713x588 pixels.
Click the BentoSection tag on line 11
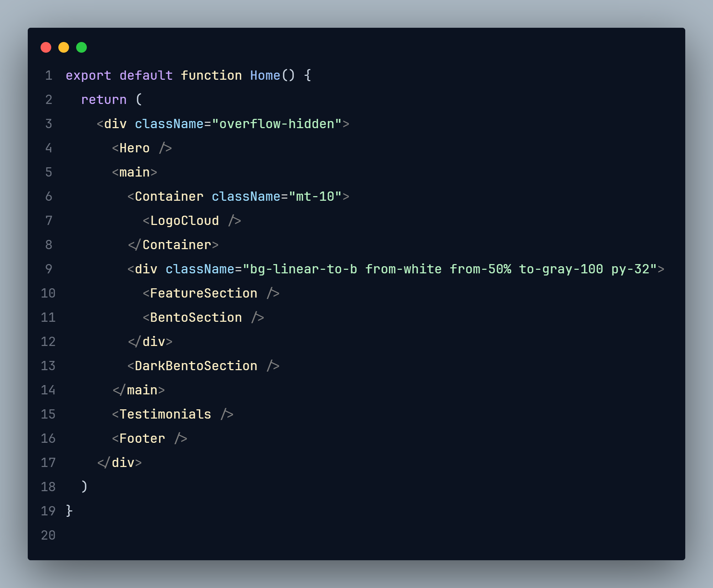[x=196, y=317]
